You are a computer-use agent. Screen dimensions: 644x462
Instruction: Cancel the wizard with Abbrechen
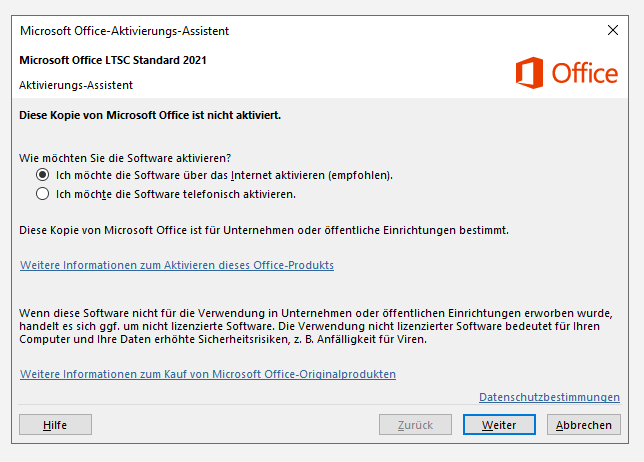coord(583,425)
